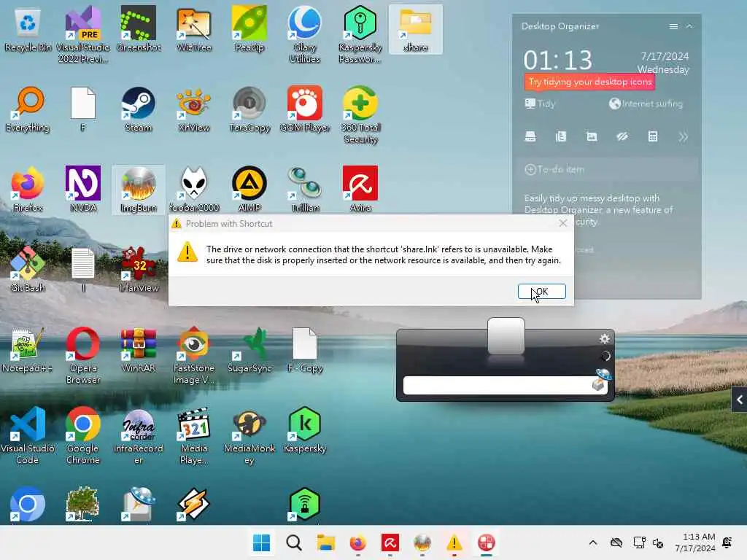747x560 pixels.
Task: Click Try tidying your desktop icons banner
Action: [x=589, y=82]
